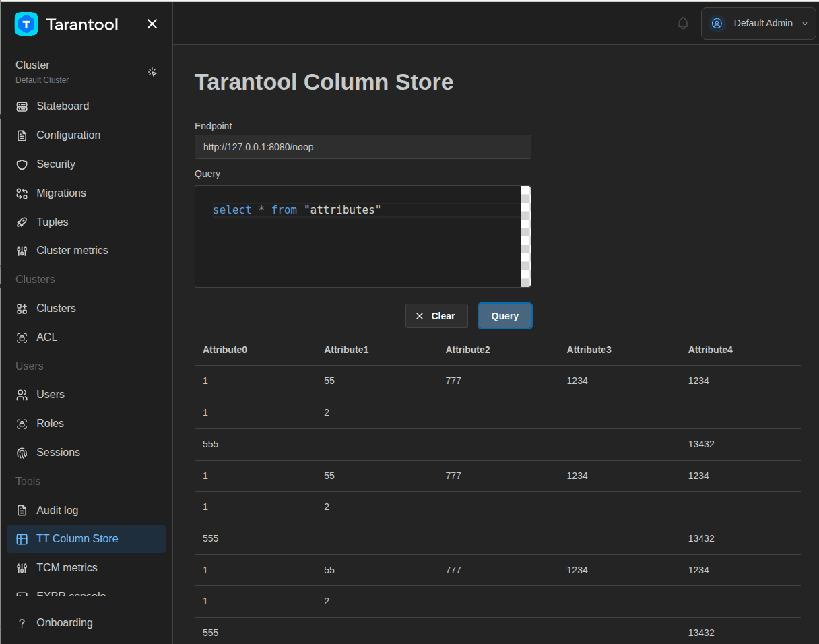Viewport: 819px width, 644px height.
Task: Click the TT Column Store table icon
Action: tap(22, 539)
